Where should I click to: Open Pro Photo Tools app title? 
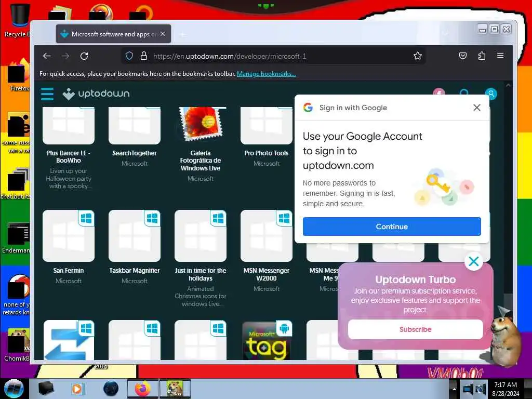[x=267, y=153]
